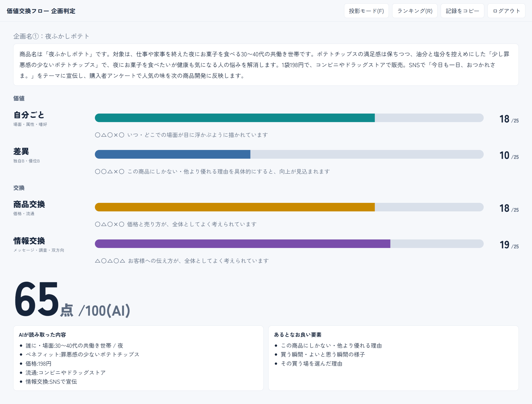Click 流通:コンビニやドラッグストア list item
Viewport: 532px width, 404px height.
coord(66,373)
